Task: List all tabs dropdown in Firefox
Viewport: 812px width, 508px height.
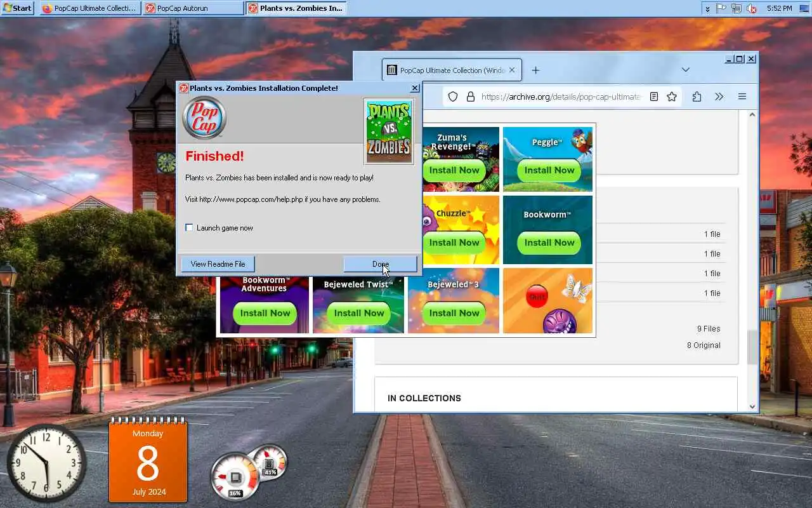Action: coord(686,70)
